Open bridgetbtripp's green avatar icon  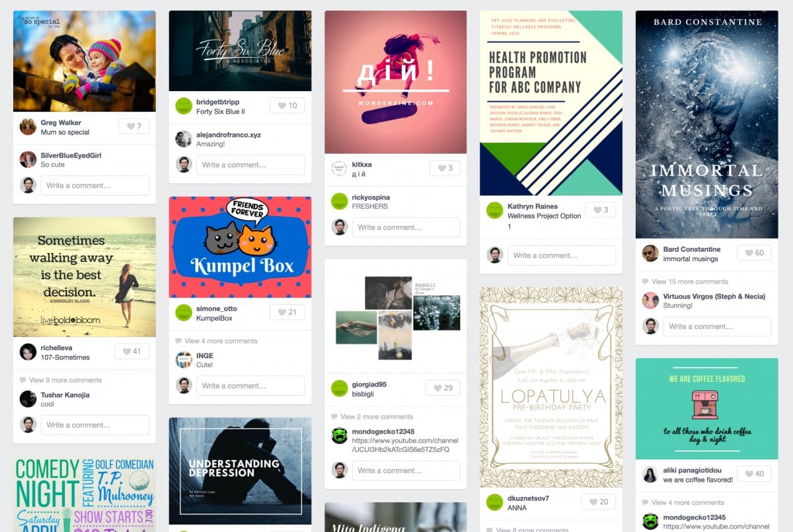point(184,106)
